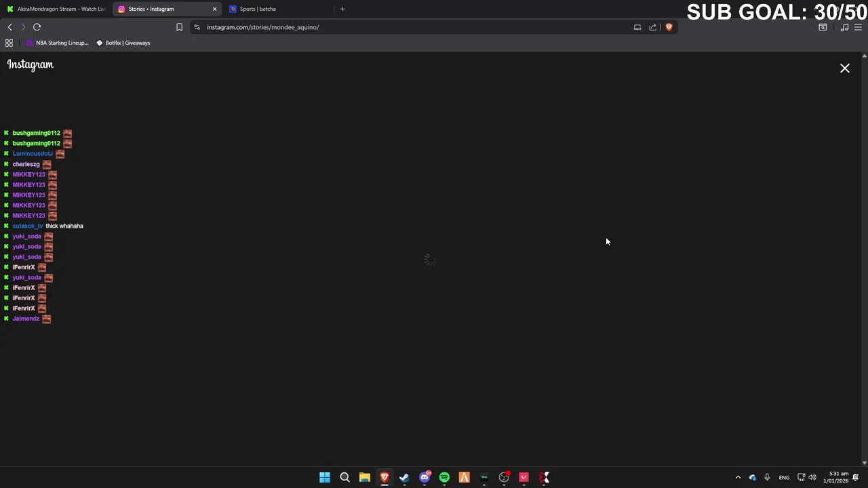Open notifications bell icon
The height and width of the screenshot is (488, 868).
pos(856,477)
